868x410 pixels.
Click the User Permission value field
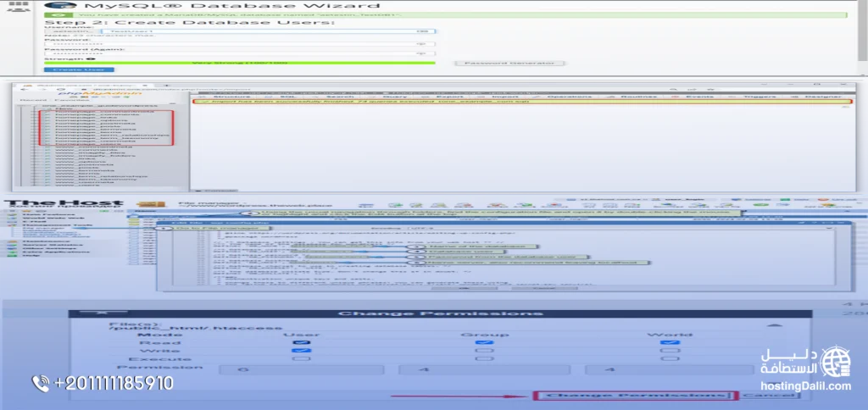click(302, 369)
